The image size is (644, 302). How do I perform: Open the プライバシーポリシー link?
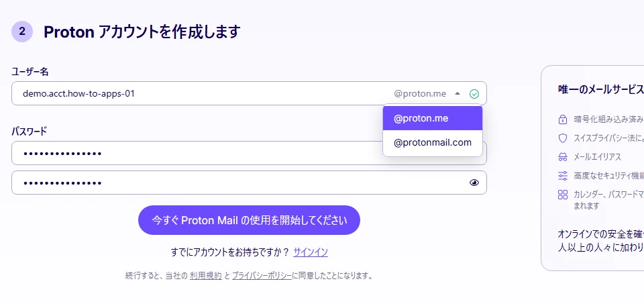[262, 276]
